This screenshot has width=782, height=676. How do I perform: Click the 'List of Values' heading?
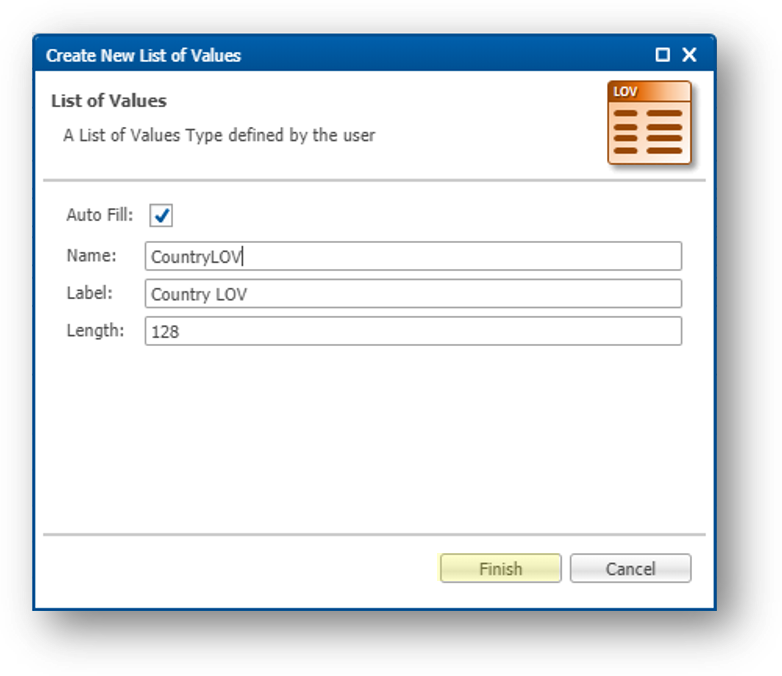(x=109, y=101)
